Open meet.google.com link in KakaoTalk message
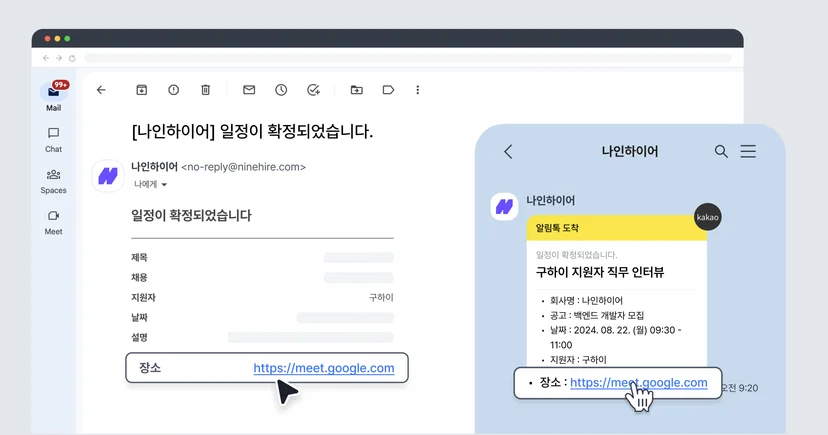This screenshot has height=435, width=828. tap(638, 383)
